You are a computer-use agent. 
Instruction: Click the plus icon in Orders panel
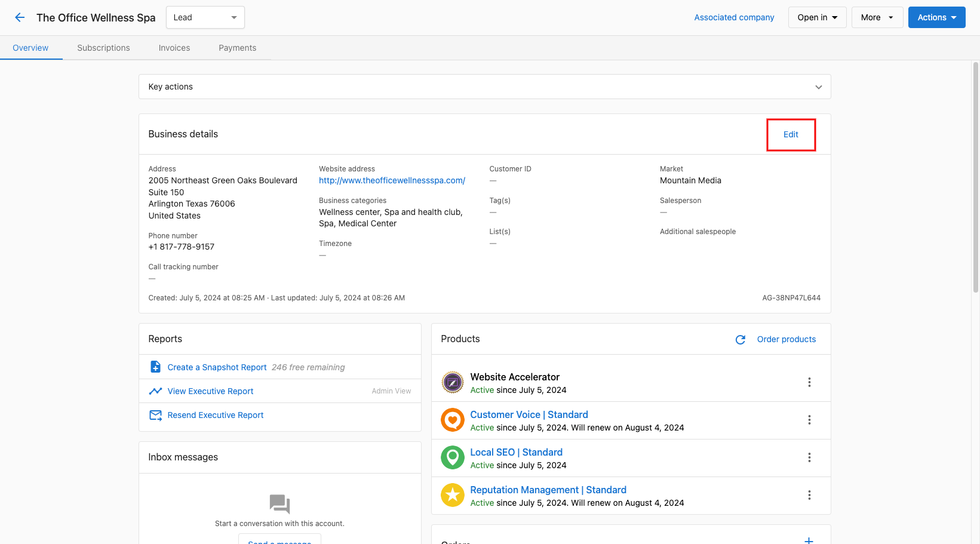pos(809,540)
